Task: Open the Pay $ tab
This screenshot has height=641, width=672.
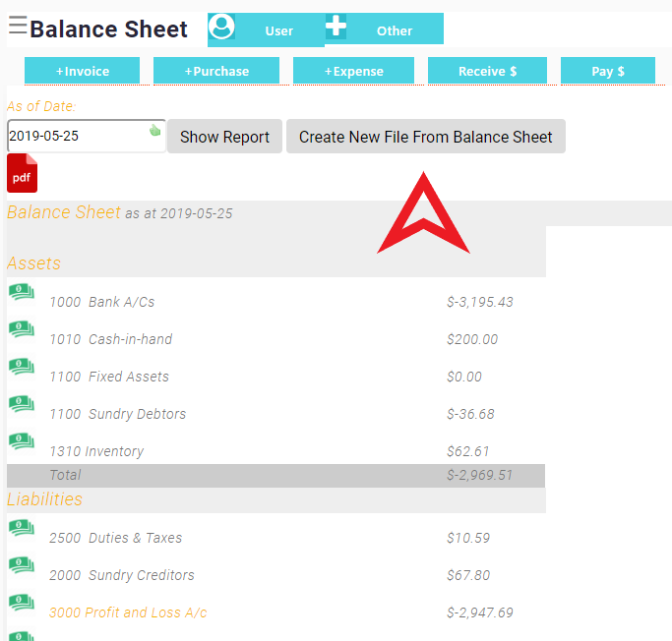Action: (607, 71)
